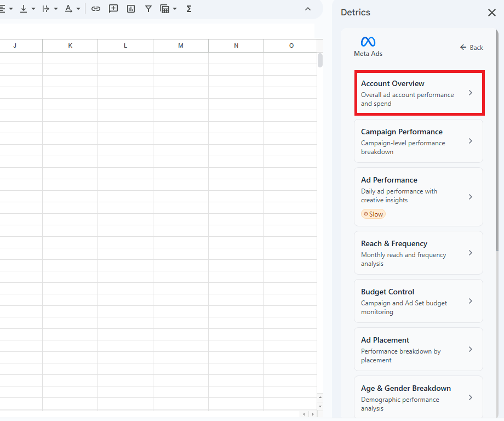
Task: Click the vertical align icon
Action: pyautogui.click(x=24, y=9)
